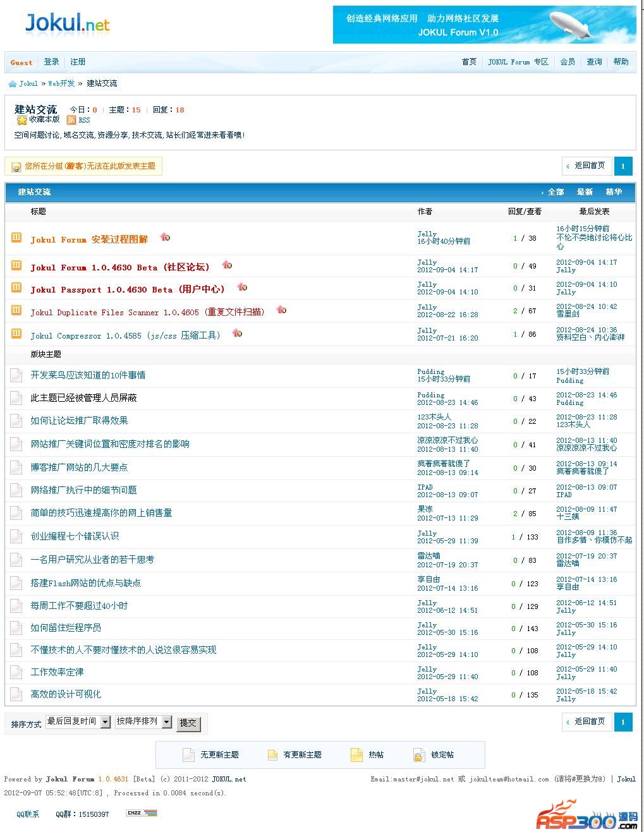Viewport: 644px width, 832px height.
Task: Click author 123木头人 of 如何让论坛推广 thread
Action: pos(434,417)
